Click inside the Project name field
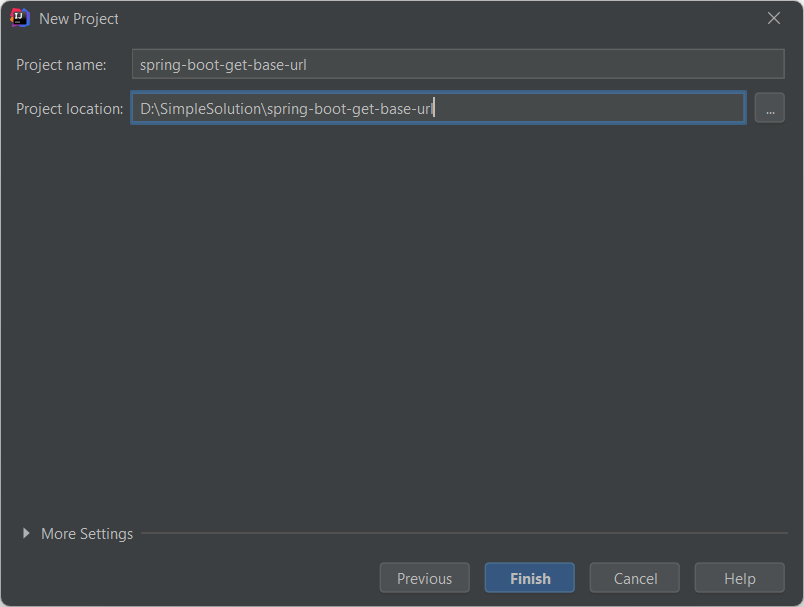 (458, 64)
